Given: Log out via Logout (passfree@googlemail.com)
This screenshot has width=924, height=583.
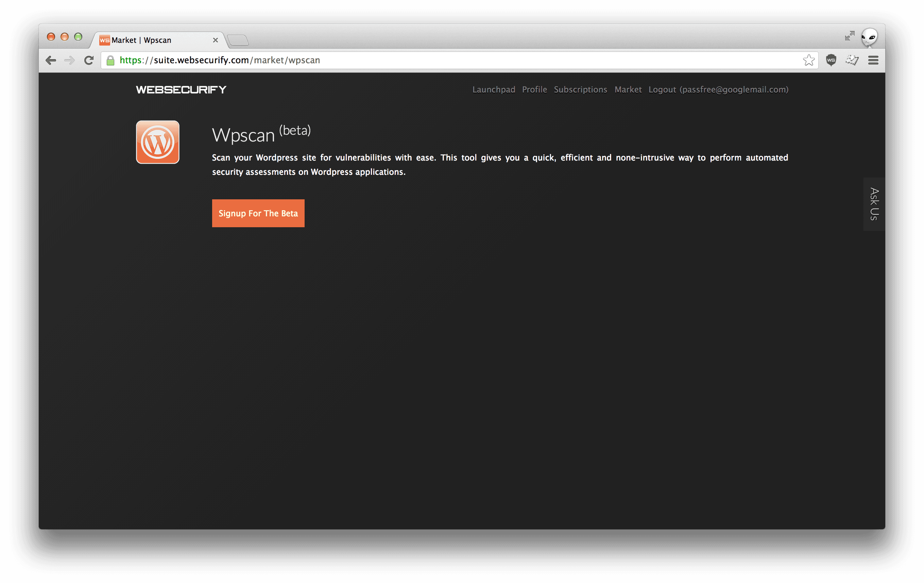Looking at the screenshot, I should (718, 89).
